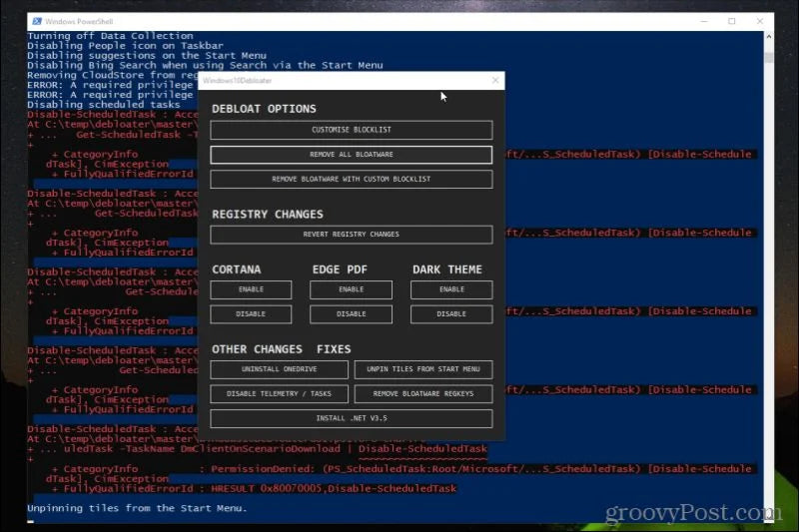Click 'Turning off Data Collection' line

(110, 36)
